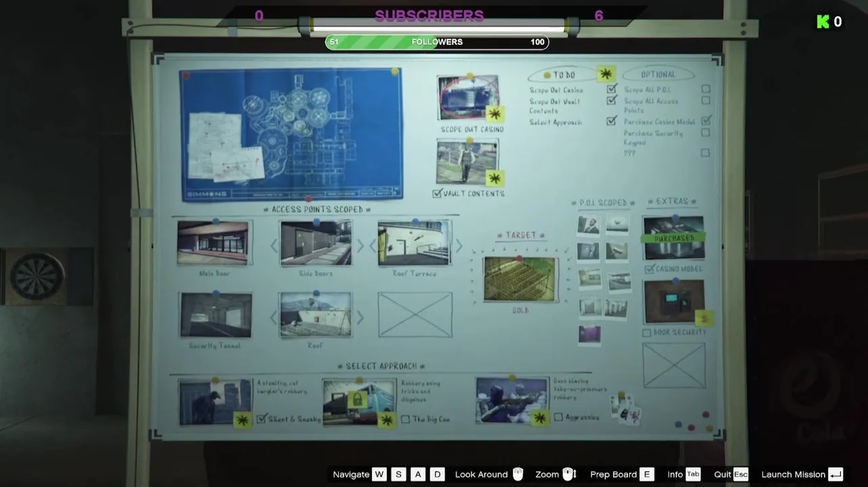Open the Scope Out Casino photo
868x487 pixels.
[x=469, y=98]
